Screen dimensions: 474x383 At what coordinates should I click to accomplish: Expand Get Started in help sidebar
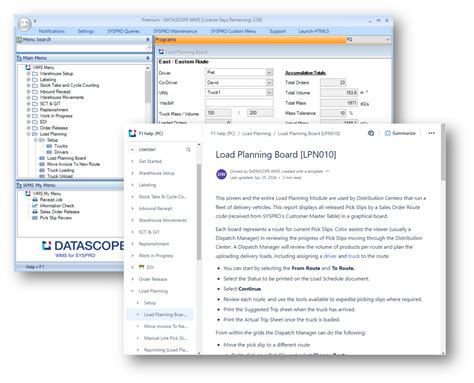[x=133, y=161]
